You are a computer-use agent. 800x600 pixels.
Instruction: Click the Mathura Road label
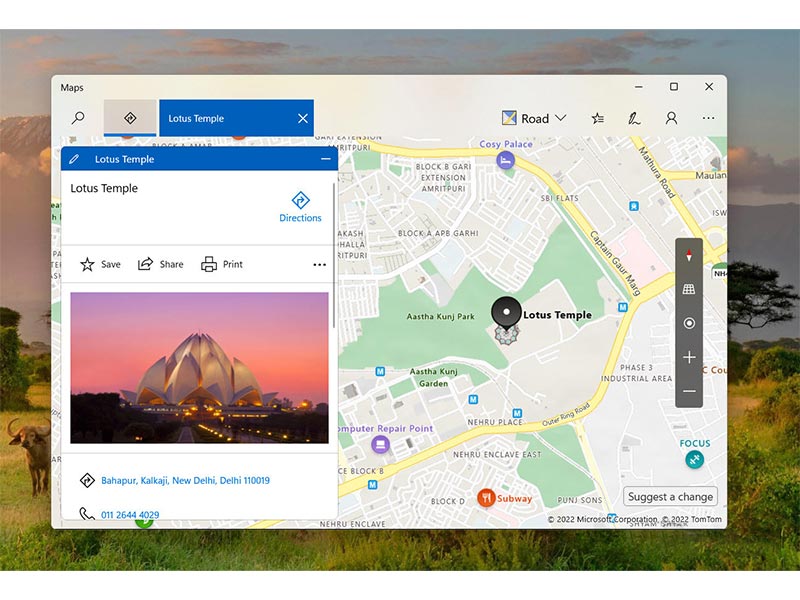(657, 172)
